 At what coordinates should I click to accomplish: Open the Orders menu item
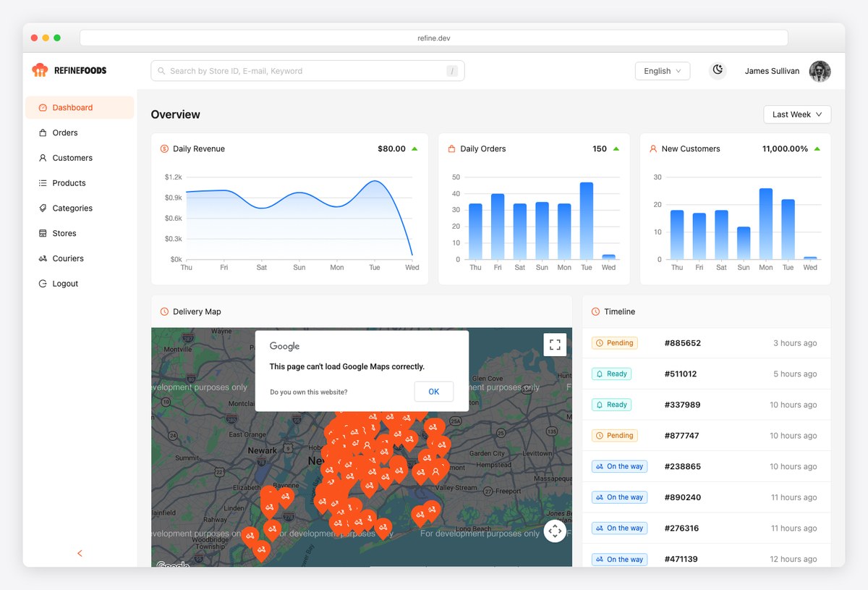point(80,133)
